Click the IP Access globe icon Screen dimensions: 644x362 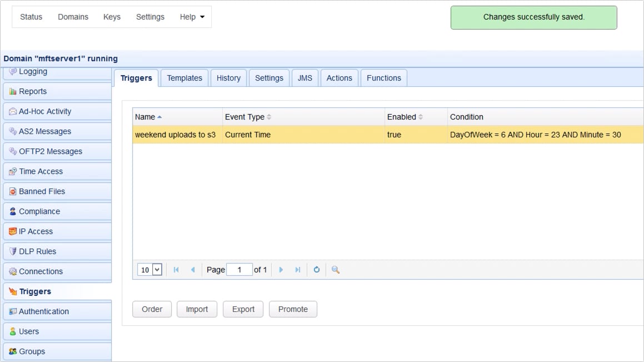[12, 231]
